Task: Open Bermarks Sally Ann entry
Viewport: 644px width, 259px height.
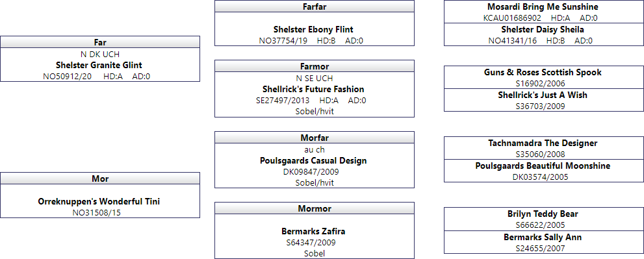Action: point(543,237)
